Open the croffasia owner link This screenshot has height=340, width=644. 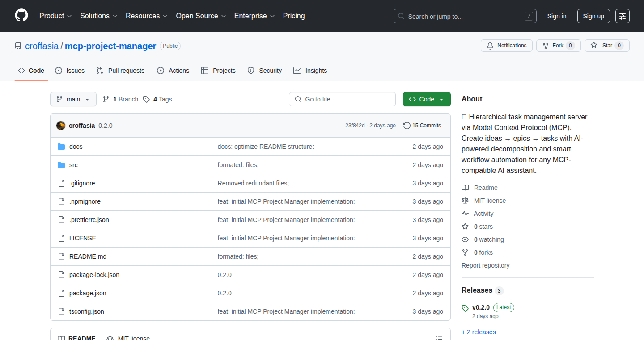pyautogui.click(x=42, y=46)
